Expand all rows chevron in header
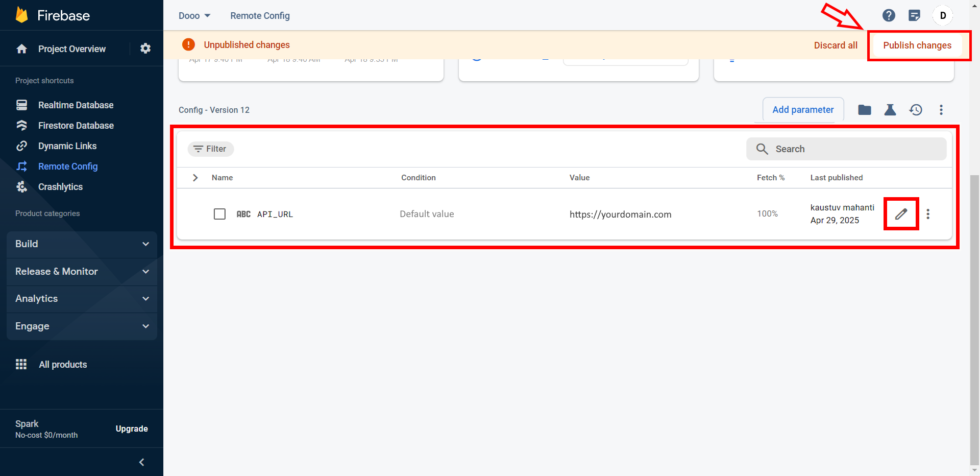Viewport: 980px width, 476px height. [x=195, y=178]
